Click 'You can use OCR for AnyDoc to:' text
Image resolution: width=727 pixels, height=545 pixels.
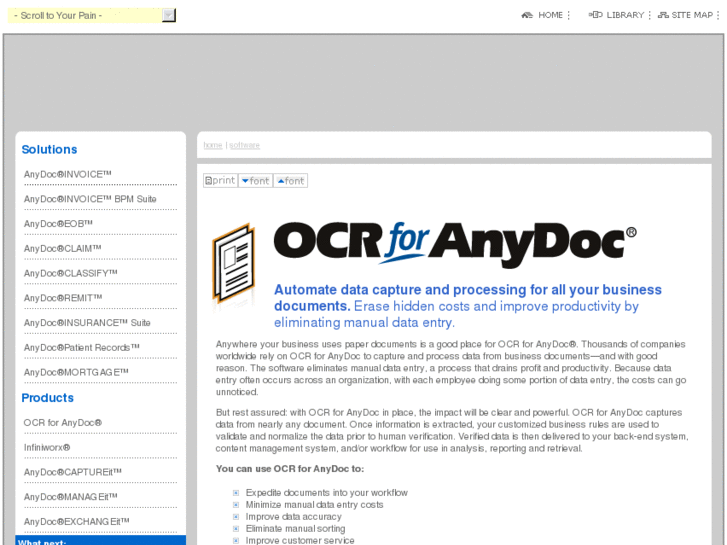pos(290,469)
